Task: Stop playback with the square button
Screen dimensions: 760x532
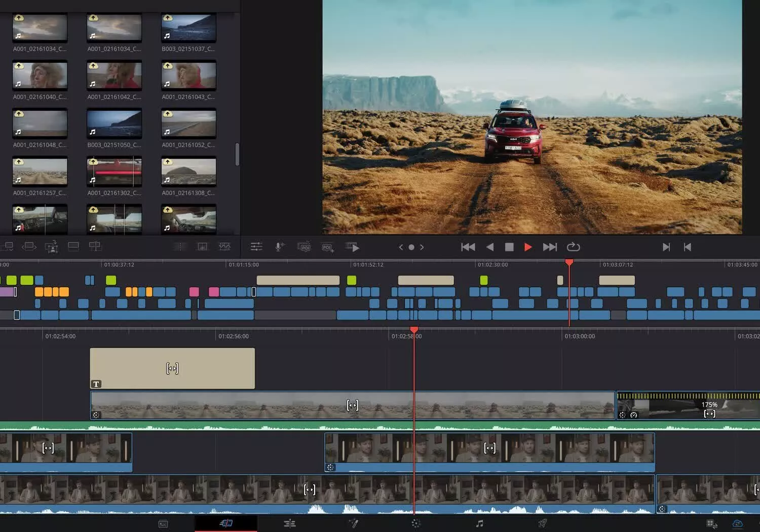Action: pos(509,247)
